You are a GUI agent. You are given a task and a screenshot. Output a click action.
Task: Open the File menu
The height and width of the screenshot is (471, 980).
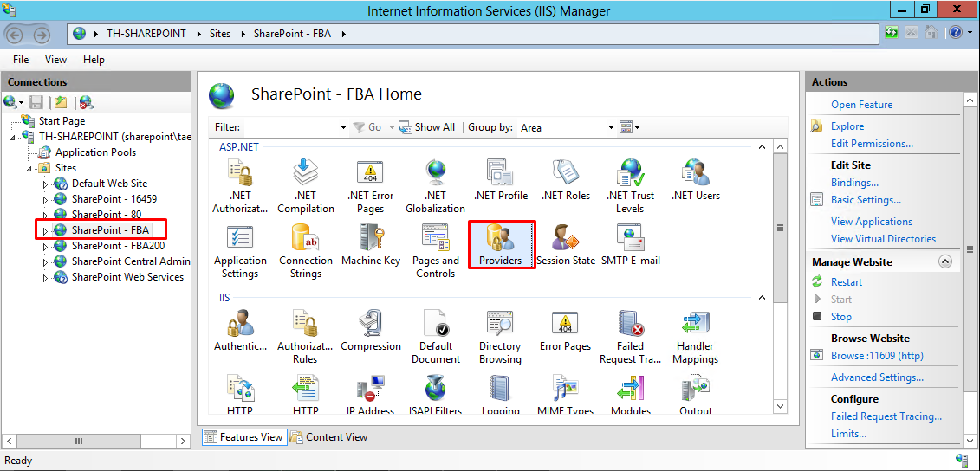(21, 60)
